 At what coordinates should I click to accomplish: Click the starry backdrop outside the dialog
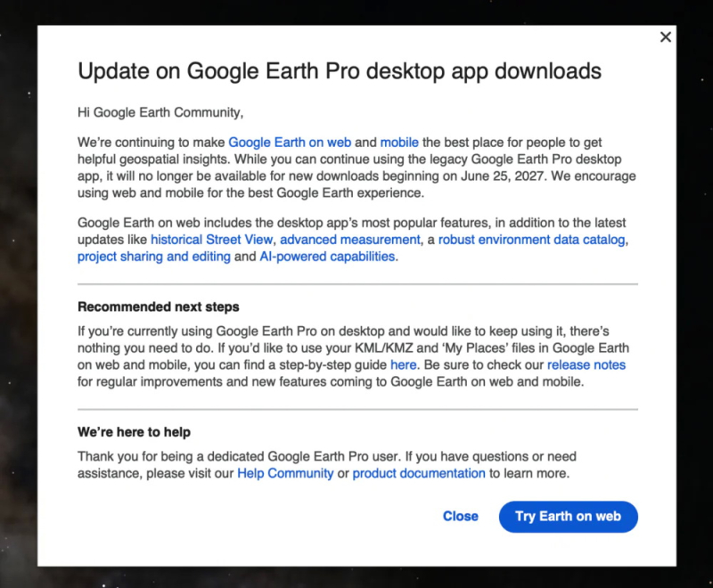tap(18, 296)
